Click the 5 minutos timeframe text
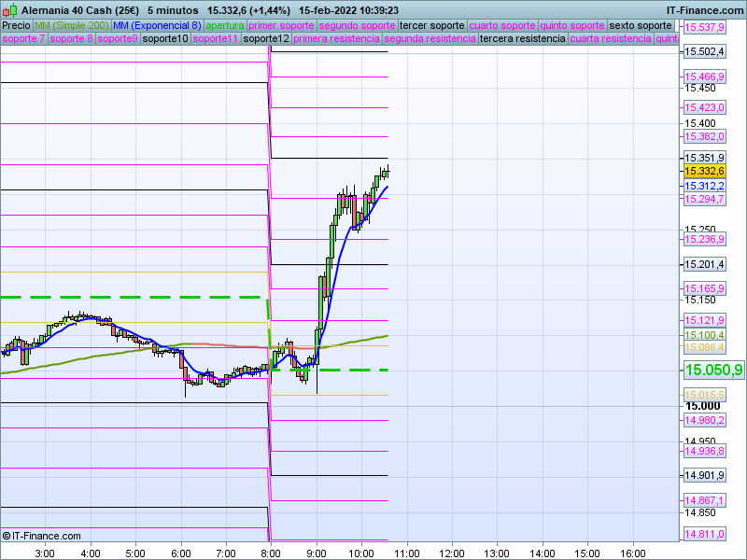 point(173,10)
